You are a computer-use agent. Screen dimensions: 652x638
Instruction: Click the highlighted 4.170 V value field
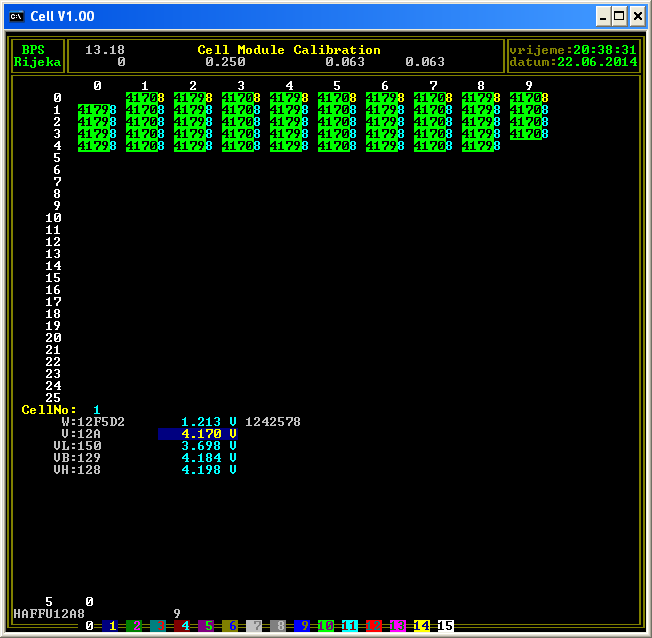(197, 434)
